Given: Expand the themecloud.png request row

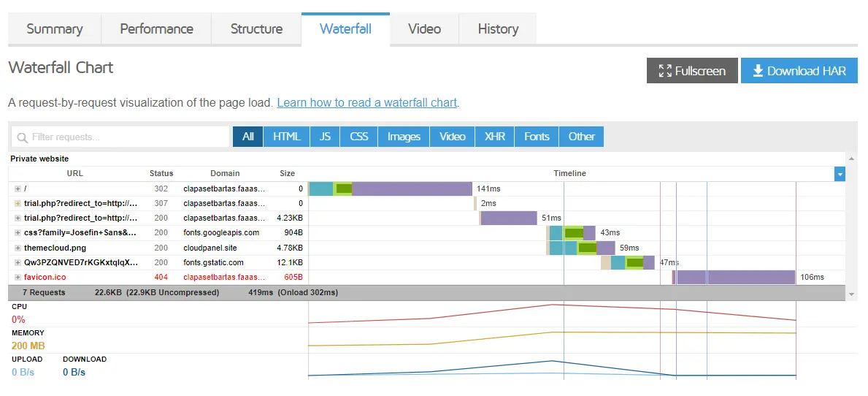Looking at the screenshot, I should (x=18, y=248).
